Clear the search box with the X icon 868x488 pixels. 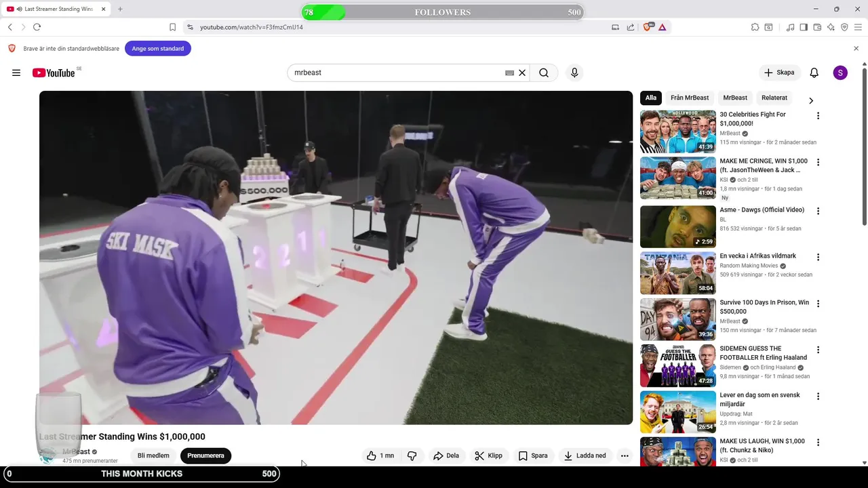[x=522, y=73]
